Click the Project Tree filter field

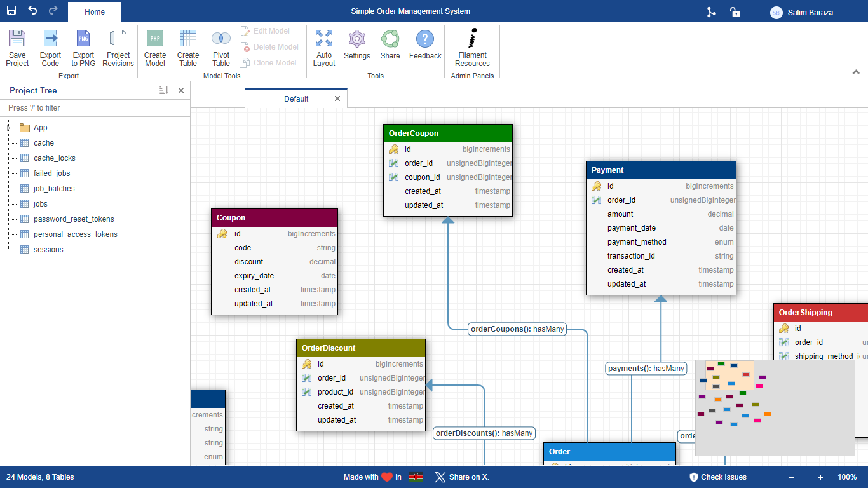coord(95,108)
